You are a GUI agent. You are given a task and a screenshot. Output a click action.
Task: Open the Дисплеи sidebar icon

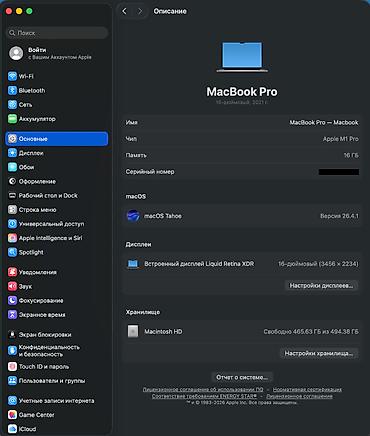coord(12,153)
